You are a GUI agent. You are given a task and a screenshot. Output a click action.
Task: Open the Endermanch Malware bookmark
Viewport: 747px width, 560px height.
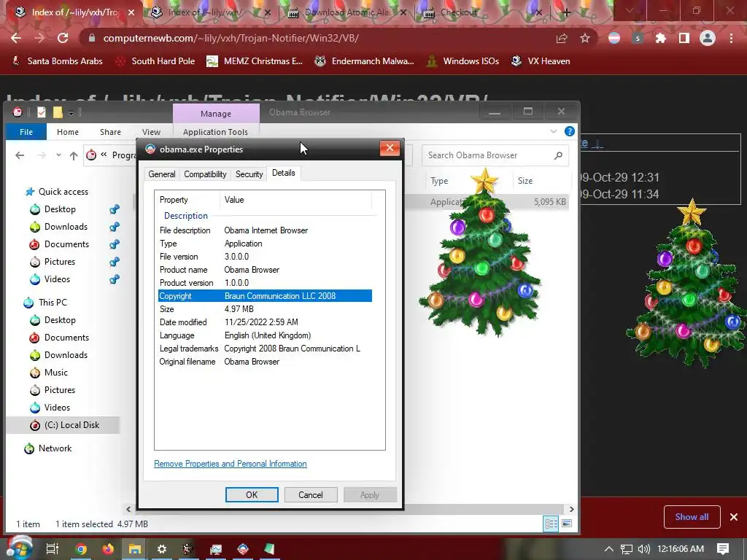click(x=365, y=61)
